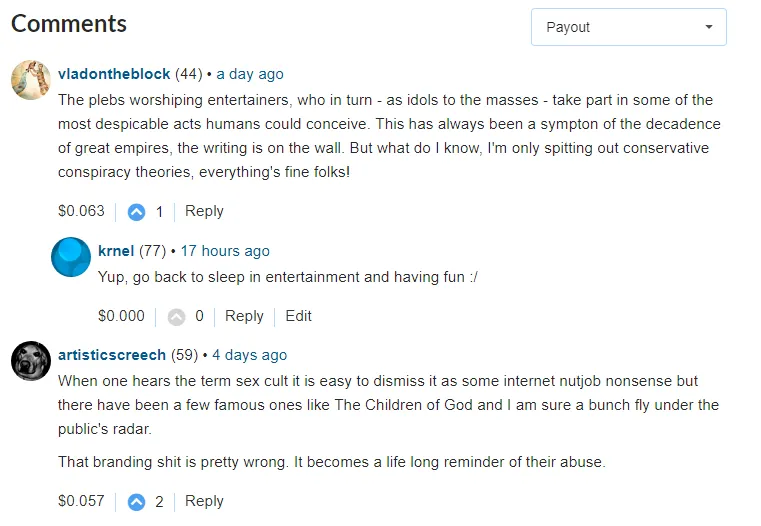Viewport: 761px width, 526px height.
Task: Click krnel's blue avatar icon
Action: point(71,257)
